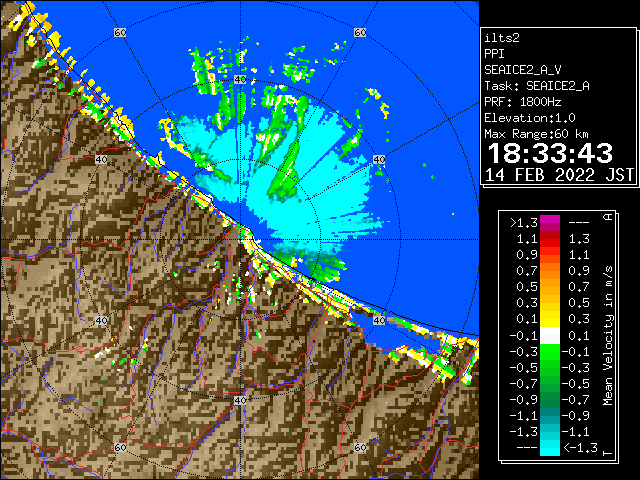Click the 18:33:43 timestamp
Viewport: 640px width, 480px height.
click(x=550, y=153)
